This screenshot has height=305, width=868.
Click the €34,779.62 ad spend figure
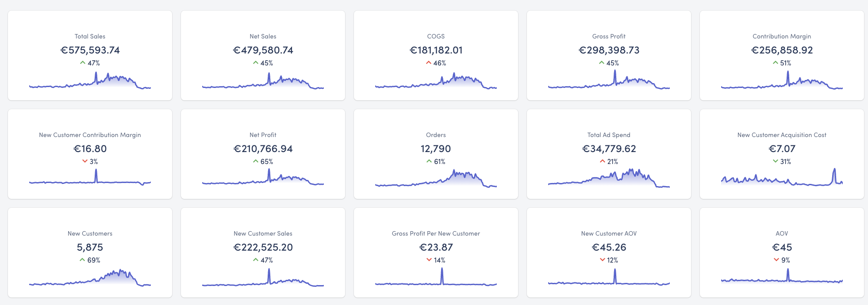click(609, 149)
